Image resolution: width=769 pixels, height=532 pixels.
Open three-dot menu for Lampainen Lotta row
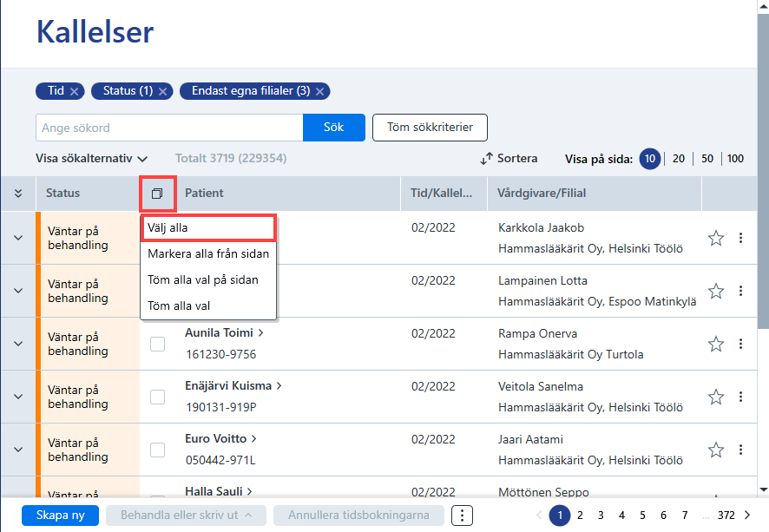(740, 291)
